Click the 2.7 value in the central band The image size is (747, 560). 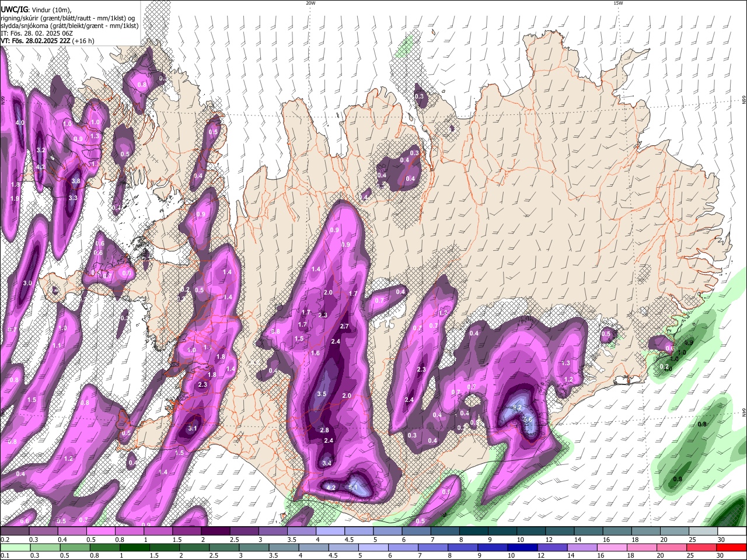click(x=344, y=326)
